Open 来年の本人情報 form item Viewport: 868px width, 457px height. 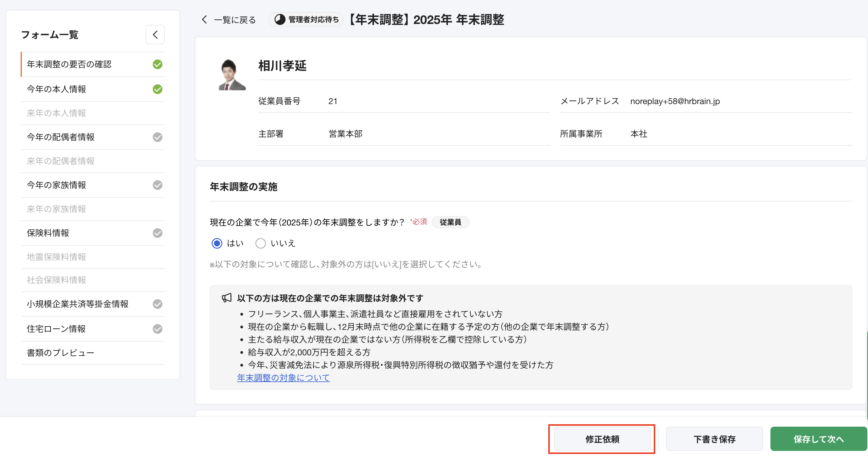57,113
